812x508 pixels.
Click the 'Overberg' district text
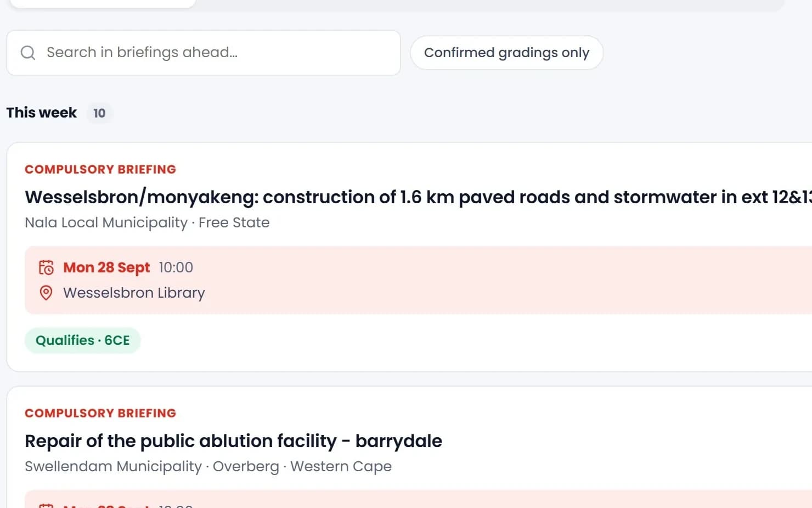pos(246,466)
